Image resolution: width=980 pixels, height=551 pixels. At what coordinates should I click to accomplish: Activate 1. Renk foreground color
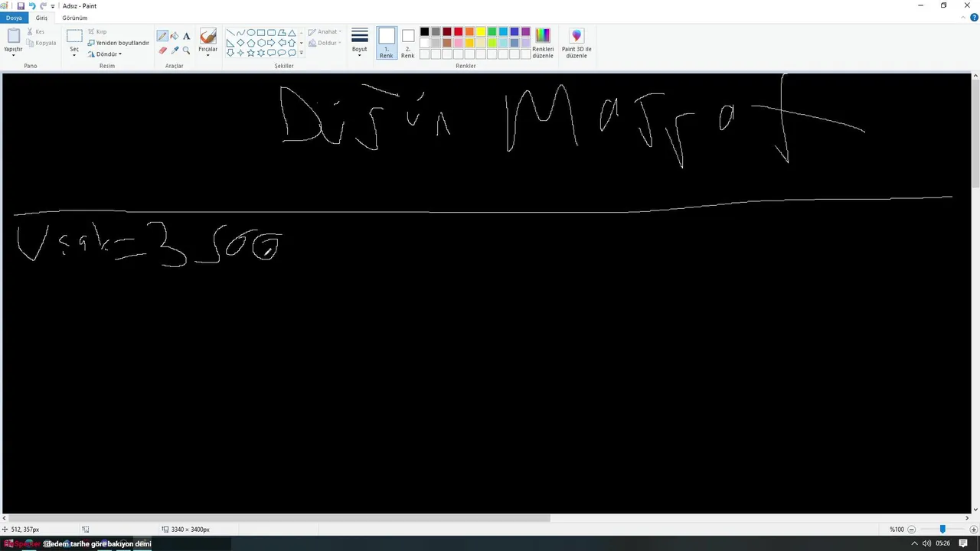387,43
